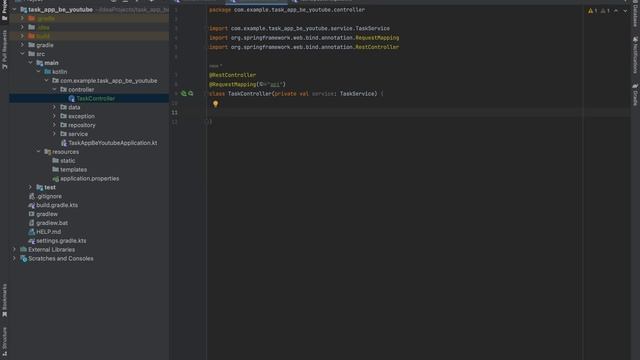The width and height of the screenshot is (640, 360).
Task: Expand External Libraries node
Action: (14, 250)
